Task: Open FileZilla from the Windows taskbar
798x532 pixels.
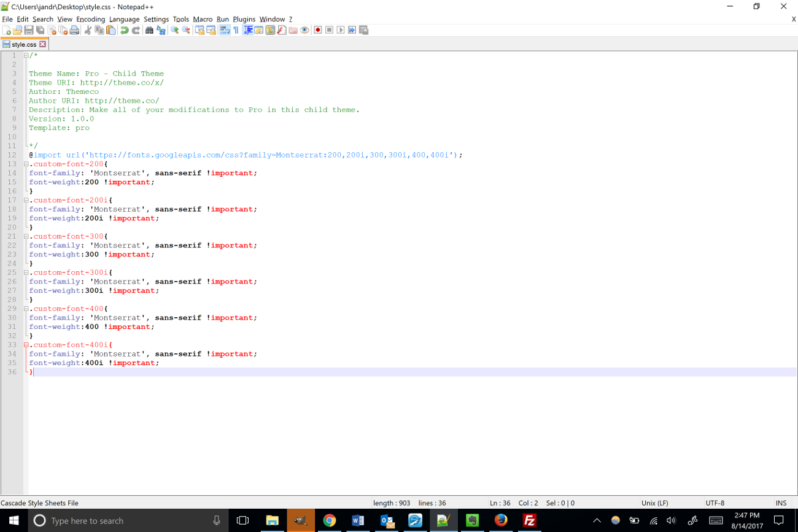Action: click(529, 520)
